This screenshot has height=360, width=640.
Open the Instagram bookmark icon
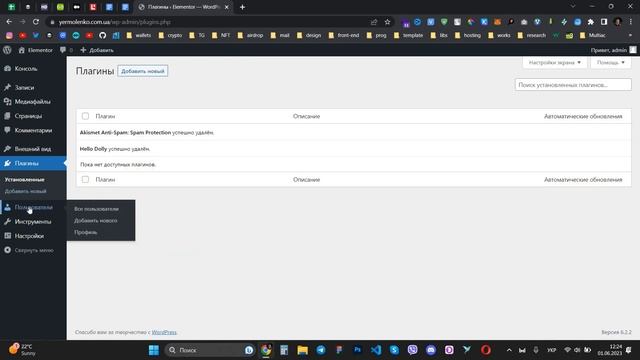pos(9,36)
